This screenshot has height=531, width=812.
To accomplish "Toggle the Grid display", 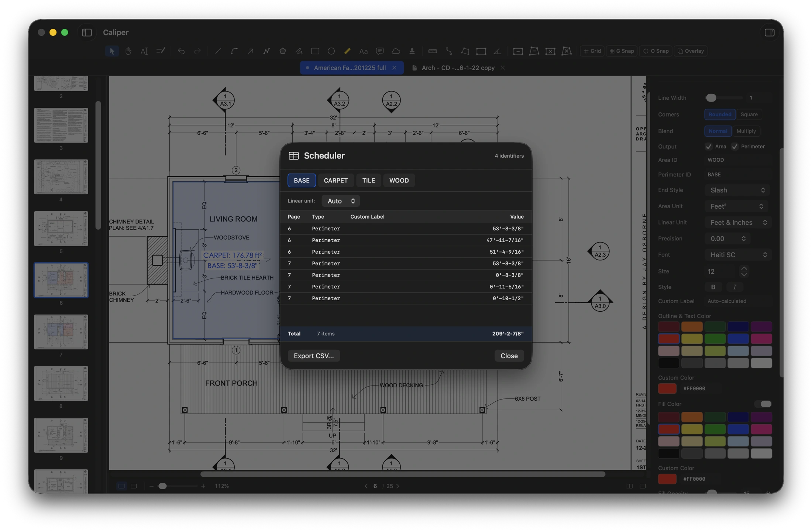I will 592,51.
